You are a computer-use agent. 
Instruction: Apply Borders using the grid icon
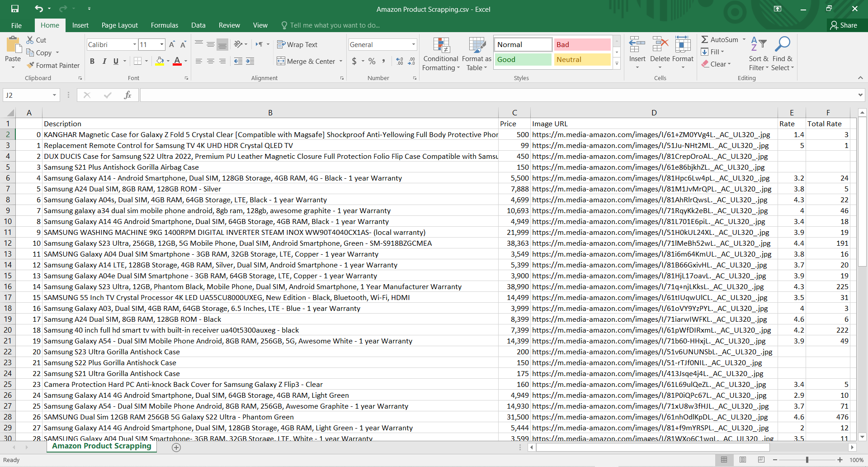pyautogui.click(x=138, y=61)
